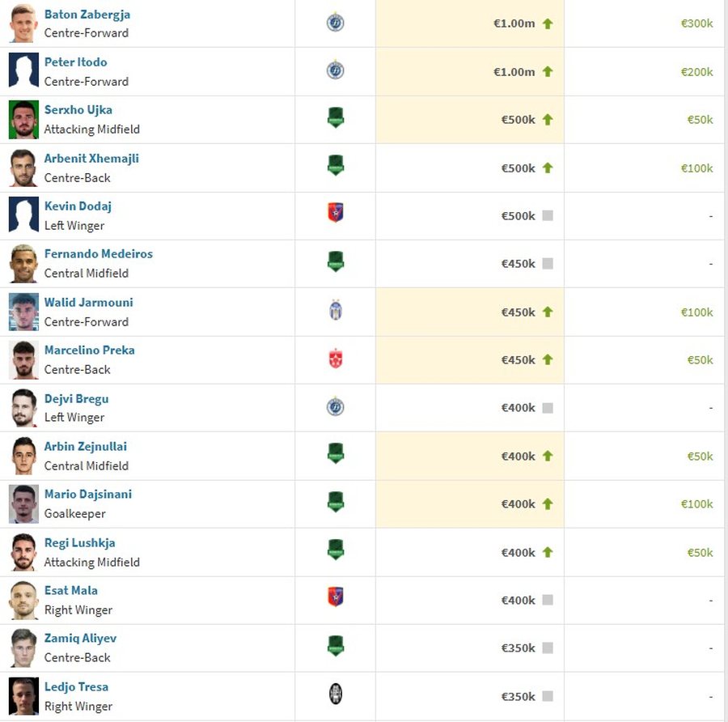Open Zamiq Aliyev's player profile
Screen dimensions: 728x722
coord(80,639)
